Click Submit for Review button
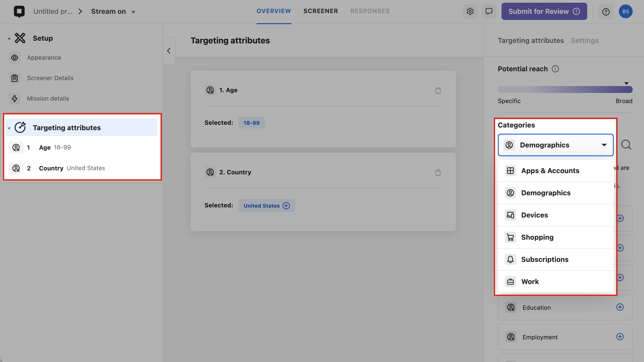The width and height of the screenshot is (644, 362). 544,12
